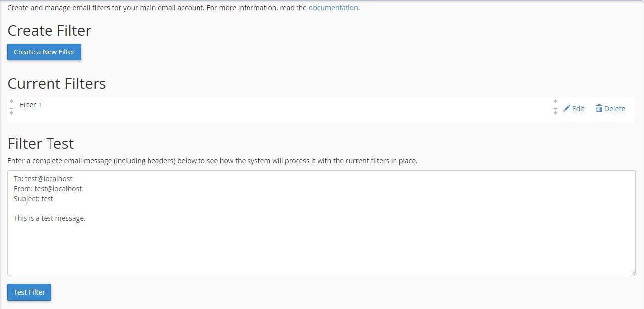Click the "Subject: test" line in the textarea
This screenshot has width=644, height=309.
coord(34,199)
